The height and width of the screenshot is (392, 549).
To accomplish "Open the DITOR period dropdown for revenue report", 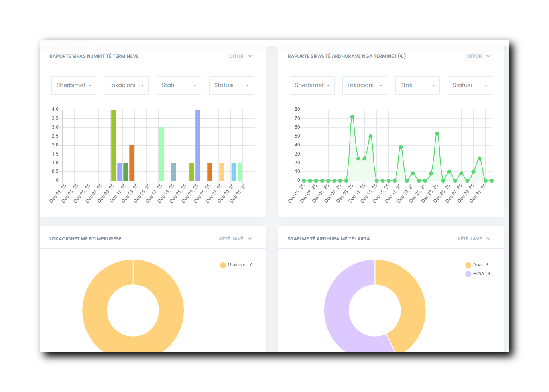I will pyautogui.click(x=479, y=56).
